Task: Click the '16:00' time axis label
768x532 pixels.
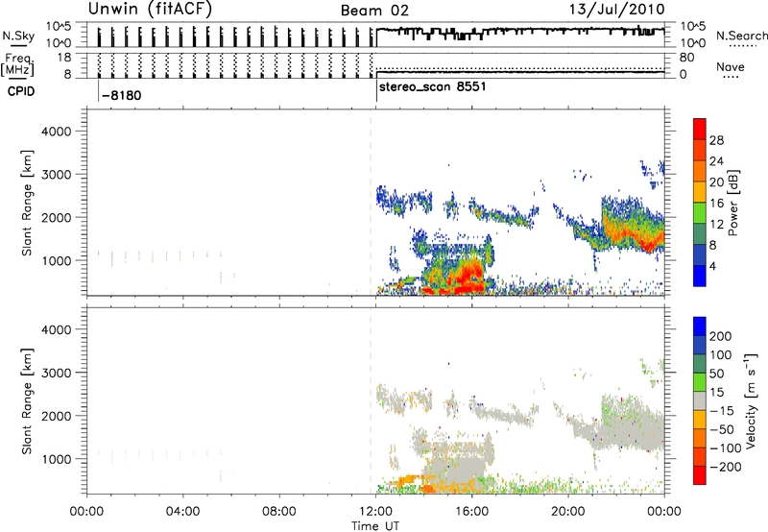Action: tap(471, 512)
